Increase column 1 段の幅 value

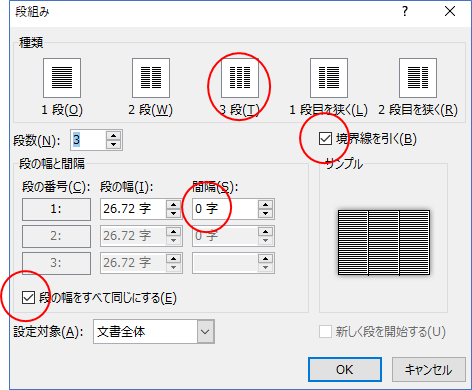point(173,205)
